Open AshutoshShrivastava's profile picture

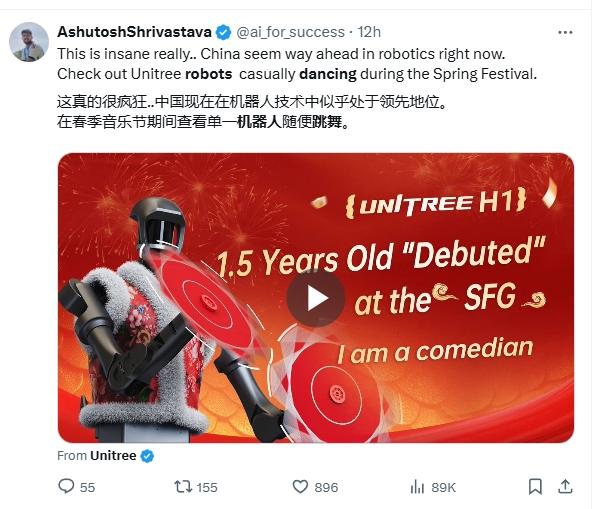29,42
